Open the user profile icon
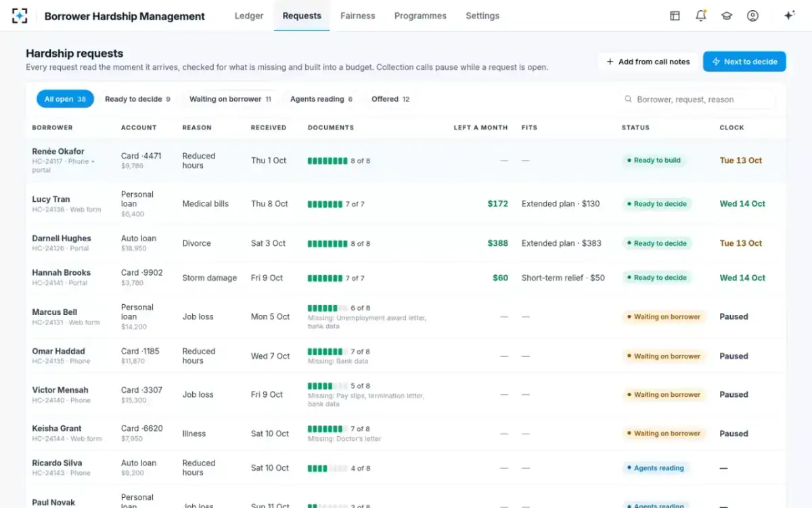 point(752,16)
